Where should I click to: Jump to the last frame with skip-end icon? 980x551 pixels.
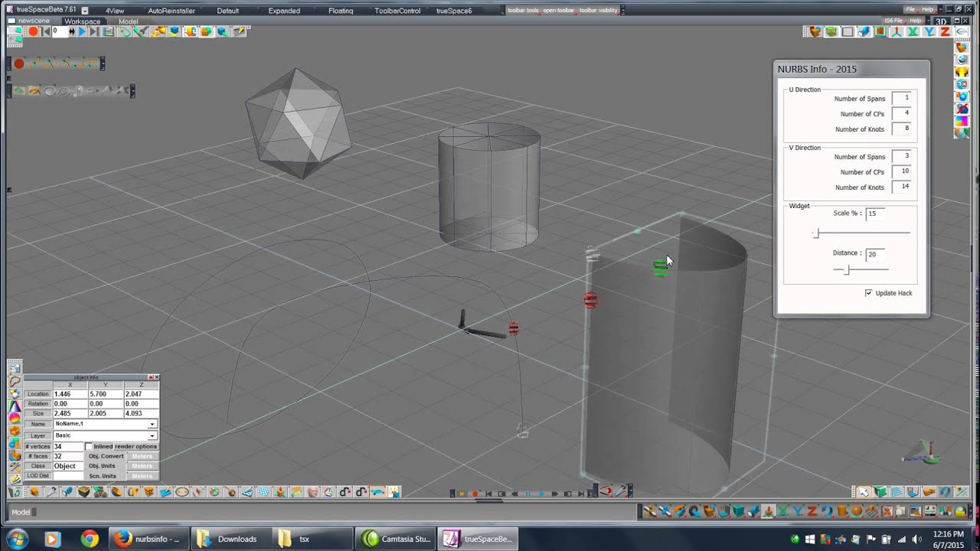click(x=94, y=31)
